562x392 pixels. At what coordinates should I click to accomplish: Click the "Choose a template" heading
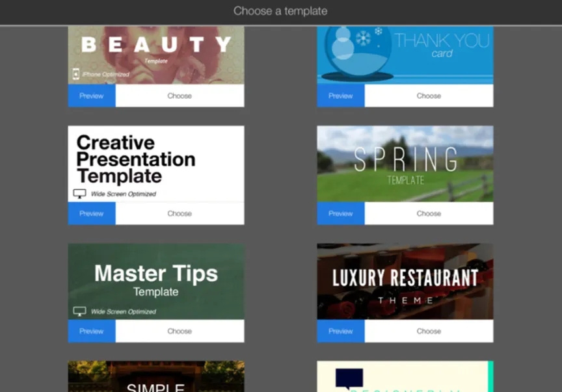click(x=280, y=11)
